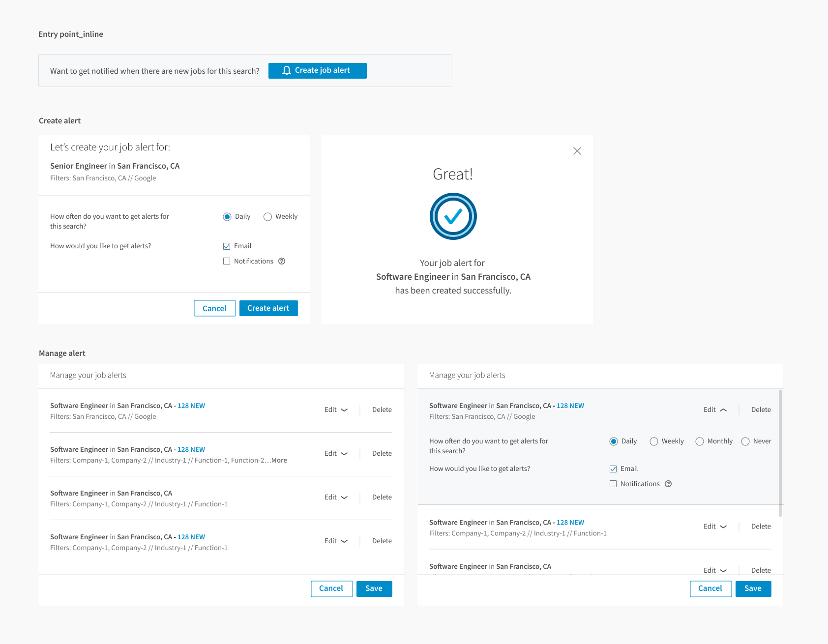Viewport: 828px width, 644px height.
Task: Expand Edit for first alert with Google filter
Action: coord(336,410)
